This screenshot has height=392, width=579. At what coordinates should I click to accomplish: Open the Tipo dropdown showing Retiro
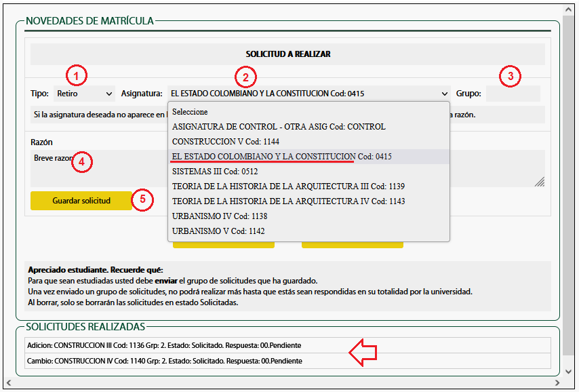click(84, 94)
